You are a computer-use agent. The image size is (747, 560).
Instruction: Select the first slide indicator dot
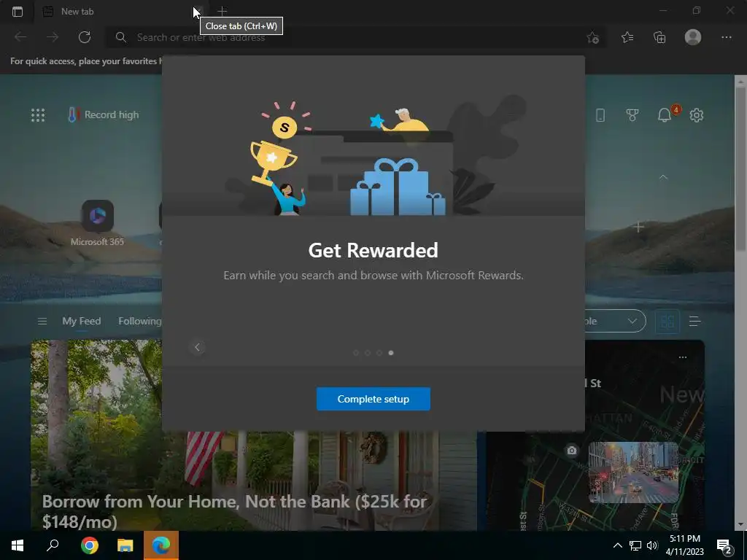[356, 353]
